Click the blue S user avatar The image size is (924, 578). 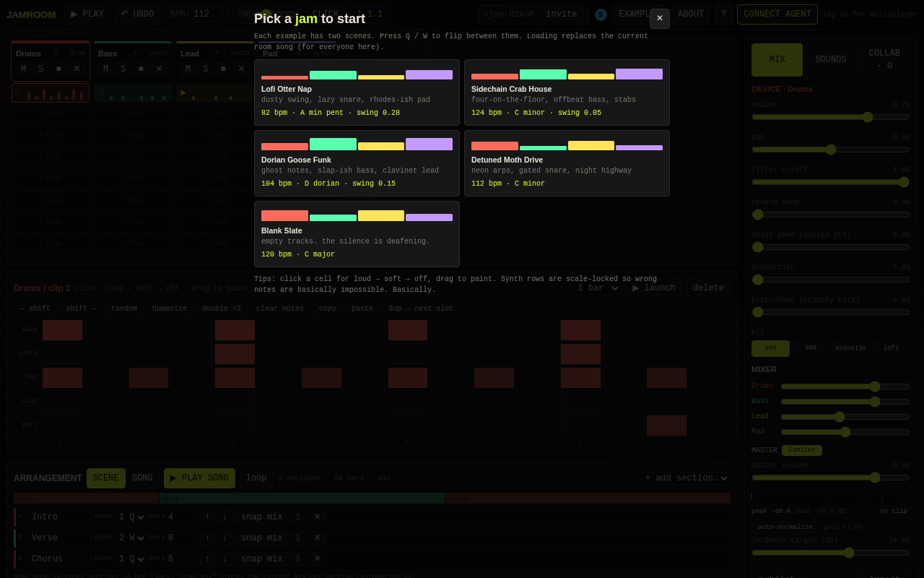[x=601, y=14]
